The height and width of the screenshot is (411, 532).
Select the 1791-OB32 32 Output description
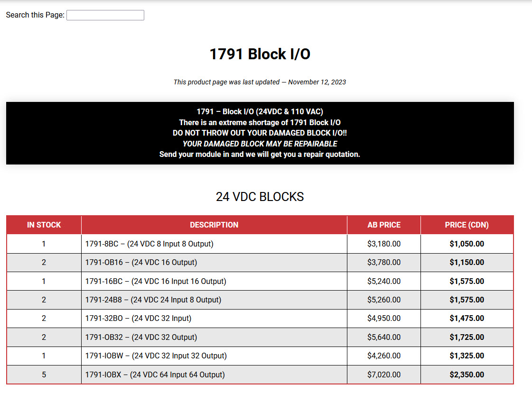pos(141,338)
